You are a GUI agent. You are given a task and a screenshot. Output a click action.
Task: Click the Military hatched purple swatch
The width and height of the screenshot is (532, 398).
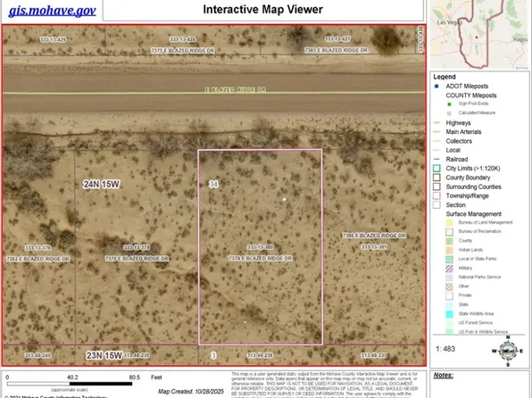(449, 269)
